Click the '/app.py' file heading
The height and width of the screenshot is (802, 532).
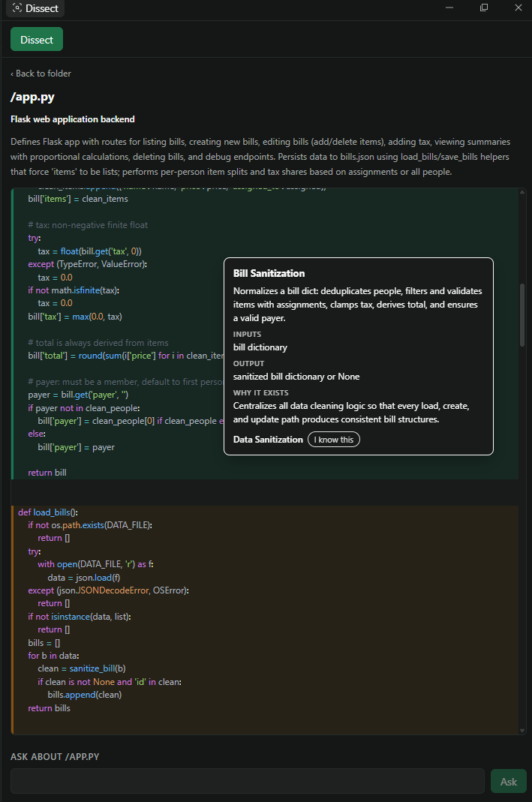coord(32,97)
